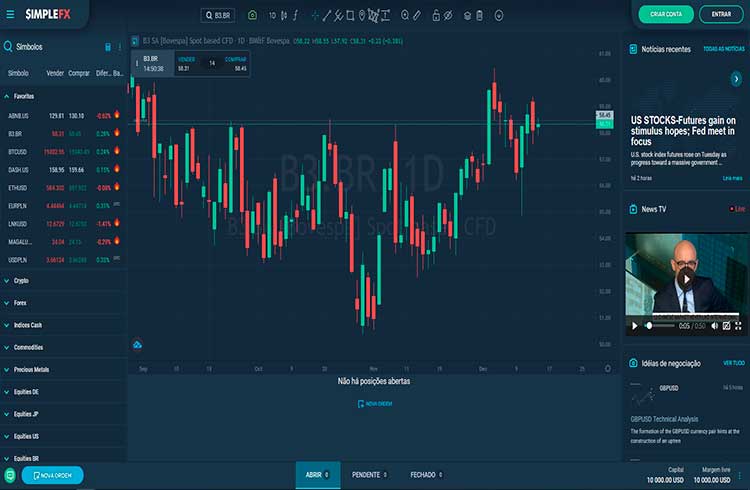750x490 pixels.
Task: Click the round icon at toolbar end
Action: [499, 16]
